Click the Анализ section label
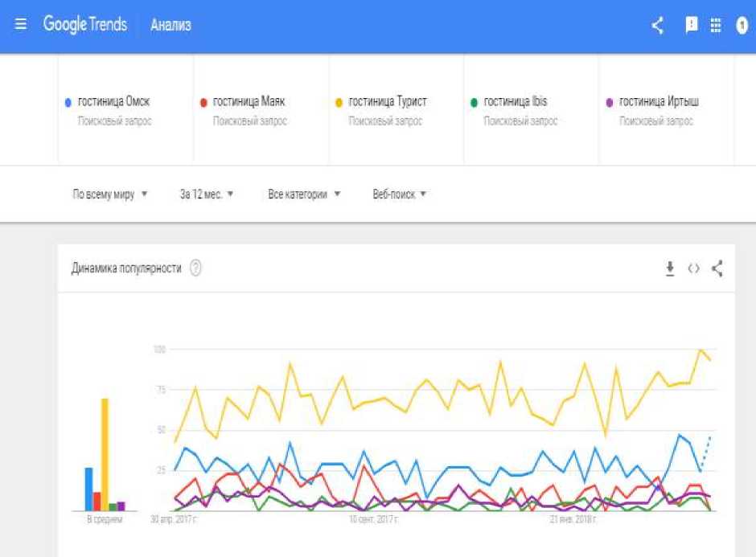 [x=171, y=26]
